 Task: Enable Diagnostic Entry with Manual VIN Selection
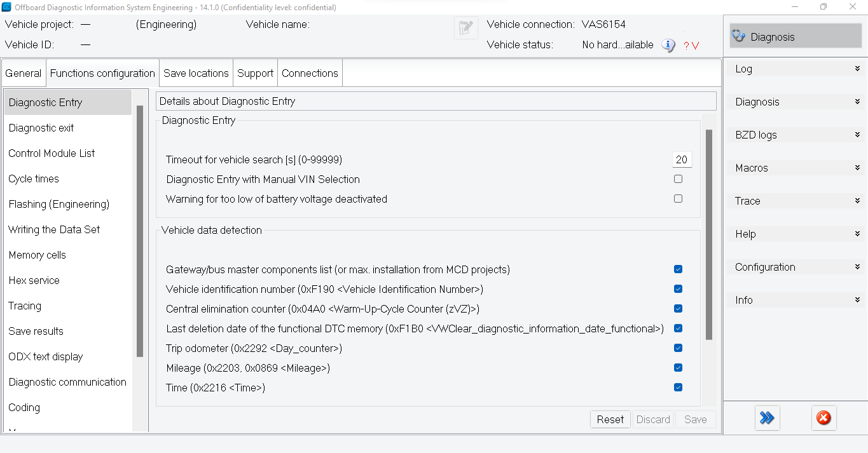click(x=678, y=179)
